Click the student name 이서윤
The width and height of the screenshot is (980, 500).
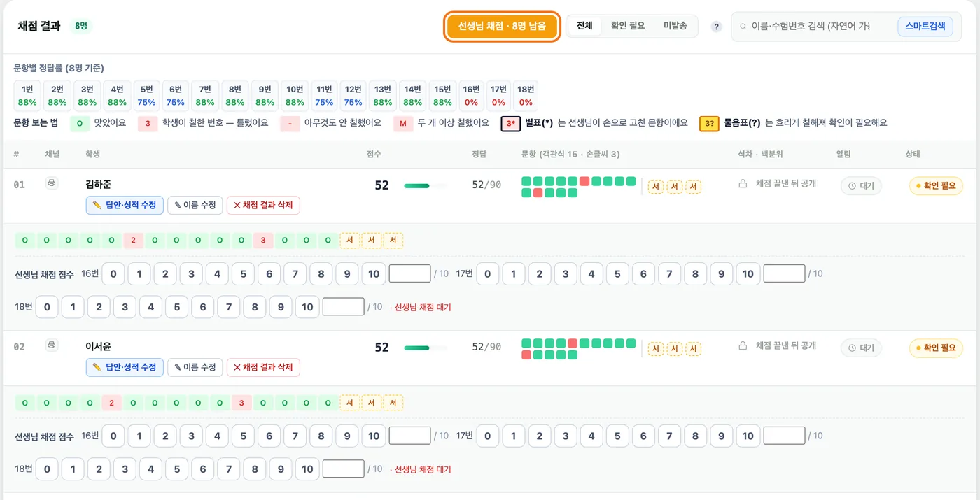click(98, 347)
